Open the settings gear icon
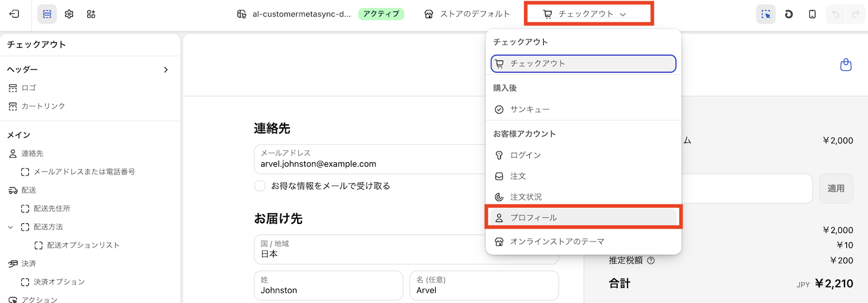Viewport: 868px width, 303px height. [69, 14]
